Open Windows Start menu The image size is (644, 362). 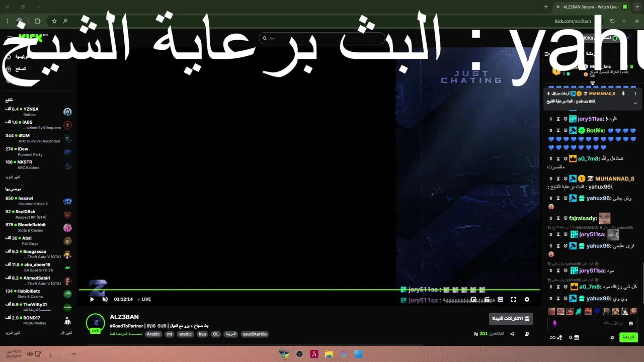[x=358, y=354]
